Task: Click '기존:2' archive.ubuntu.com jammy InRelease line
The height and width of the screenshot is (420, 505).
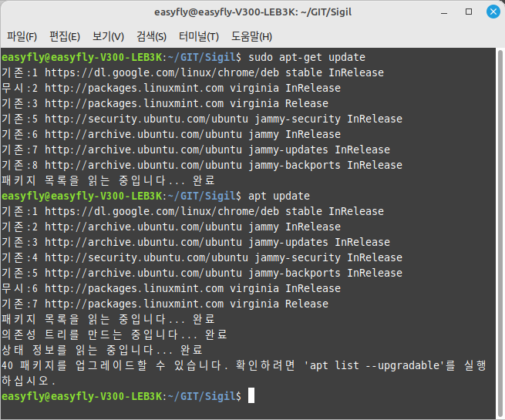Action: pos(171,227)
